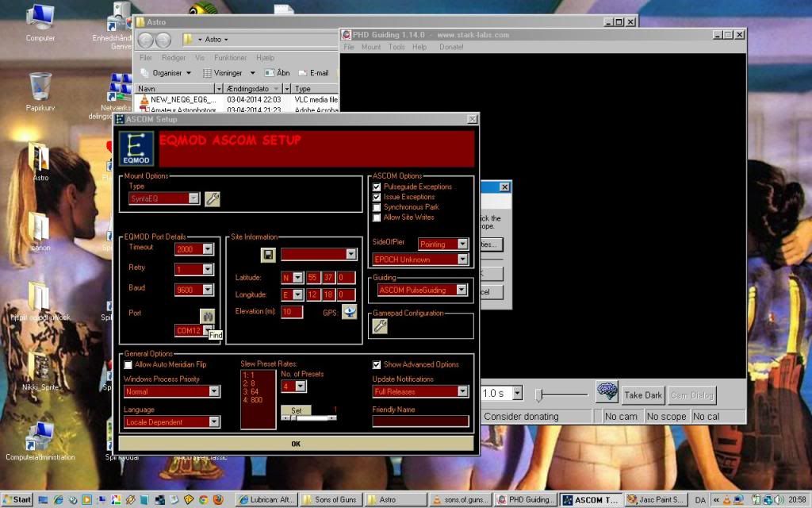812x508 pixels.
Task: Click Take Dark in PHD Guiding
Action: (643, 395)
